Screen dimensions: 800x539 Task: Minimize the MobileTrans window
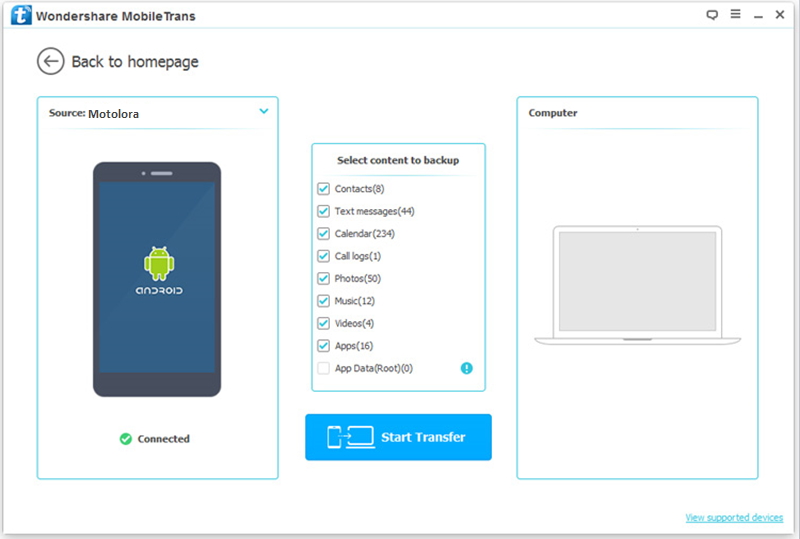[x=758, y=16]
